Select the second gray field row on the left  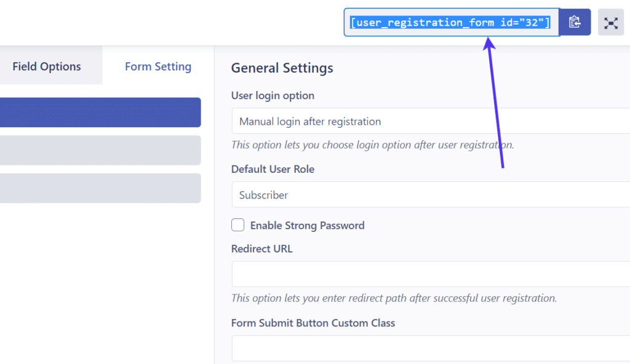[x=100, y=151]
